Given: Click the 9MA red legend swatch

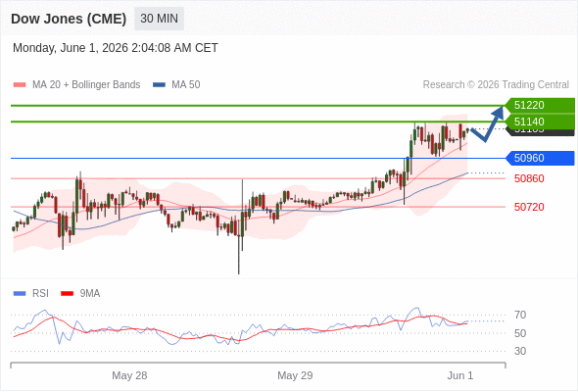Looking at the screenshot, I should pyautogui.click(x=67, y=294).
